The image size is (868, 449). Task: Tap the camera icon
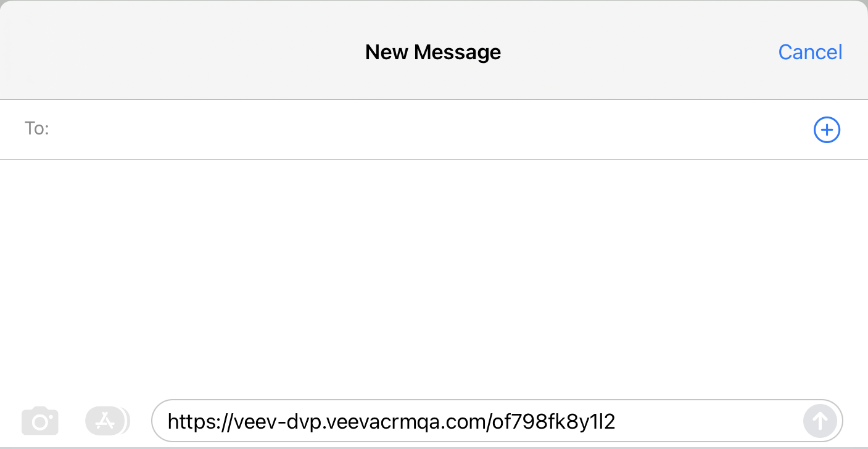(40, 422)
